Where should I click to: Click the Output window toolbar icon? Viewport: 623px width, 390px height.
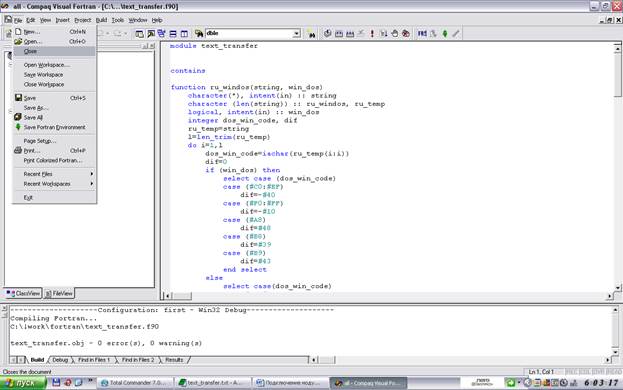click(x=151, y=34)
